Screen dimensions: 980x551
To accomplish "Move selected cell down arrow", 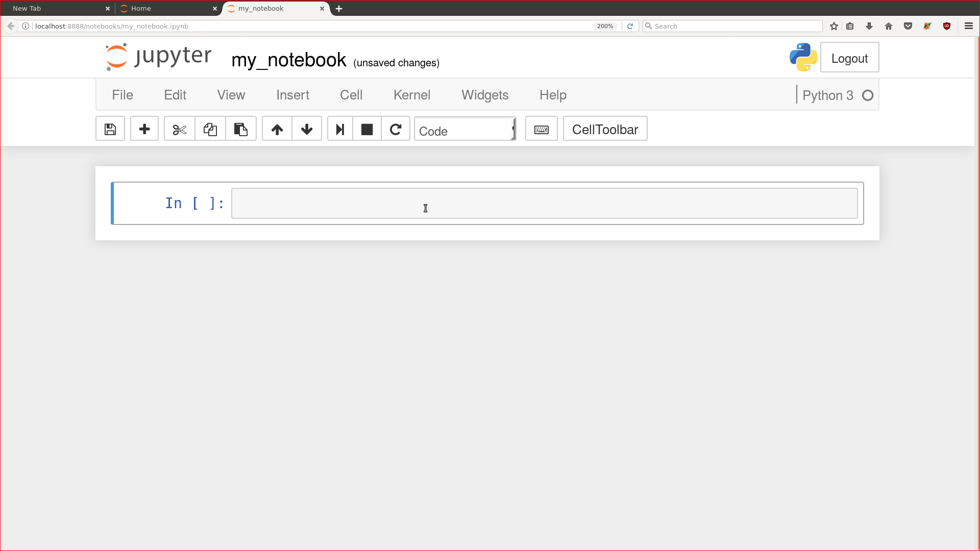I will (x=307, y=129).
